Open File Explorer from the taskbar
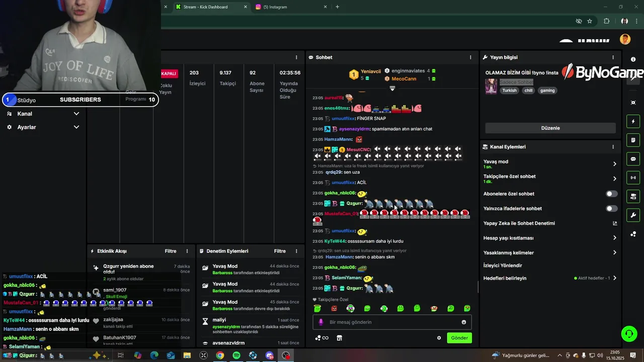 click(x=187, y=355)
